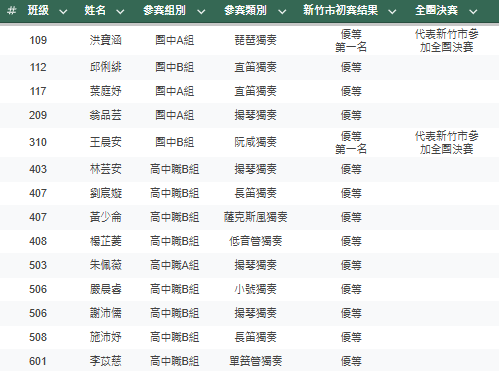Select class number 601 cell

pyautogui.click(x=38, y=361)
